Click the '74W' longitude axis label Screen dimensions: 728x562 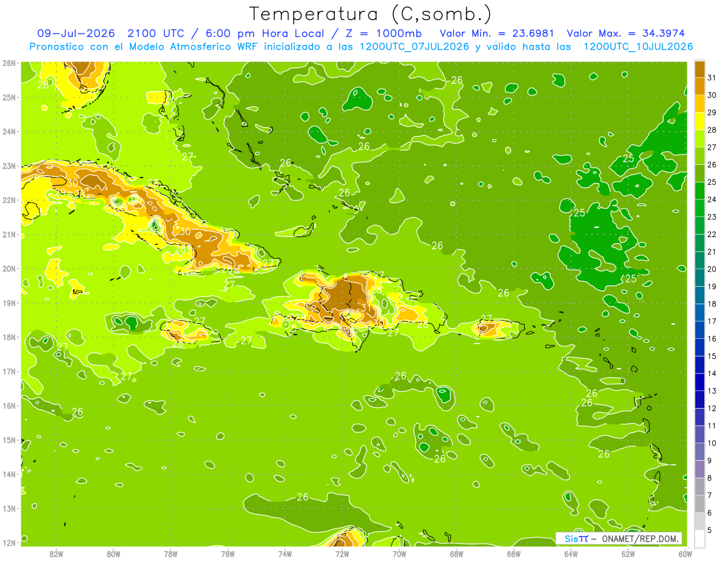point(285,554)
